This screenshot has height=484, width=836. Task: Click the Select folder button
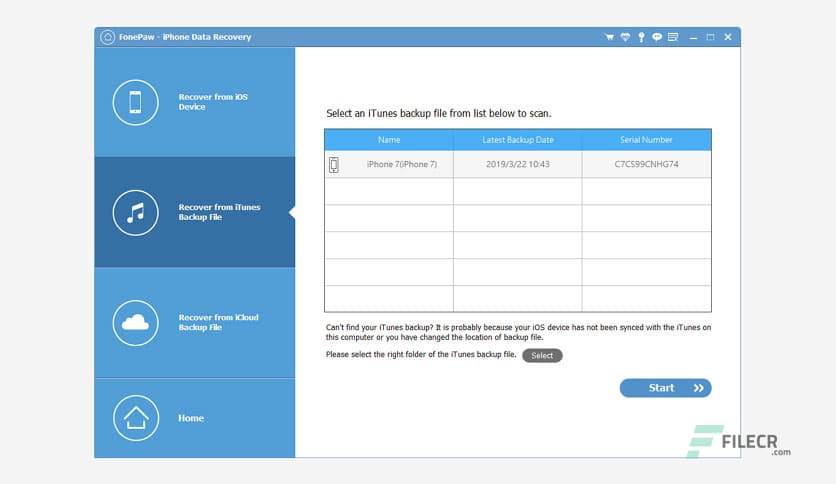(542, 356)
